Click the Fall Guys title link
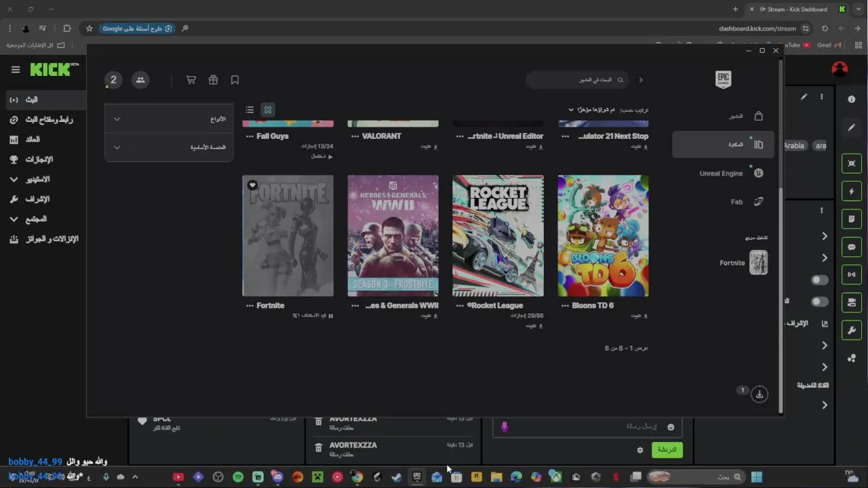This screenshot has height=488, width=868. click(x=273, y=136)
